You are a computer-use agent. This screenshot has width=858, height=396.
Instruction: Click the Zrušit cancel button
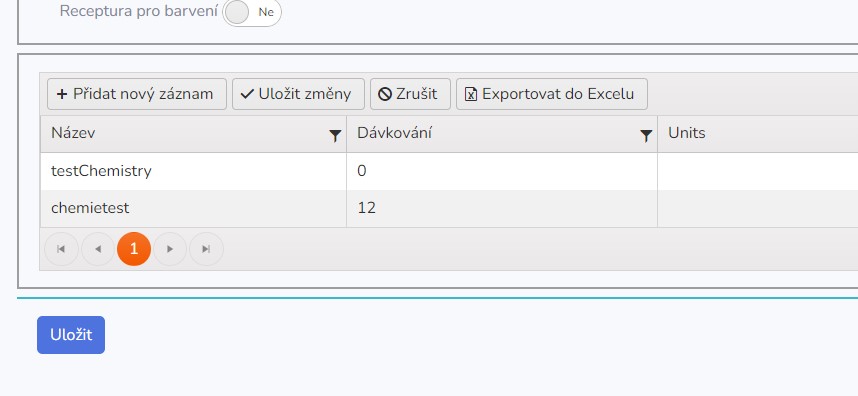410,94
